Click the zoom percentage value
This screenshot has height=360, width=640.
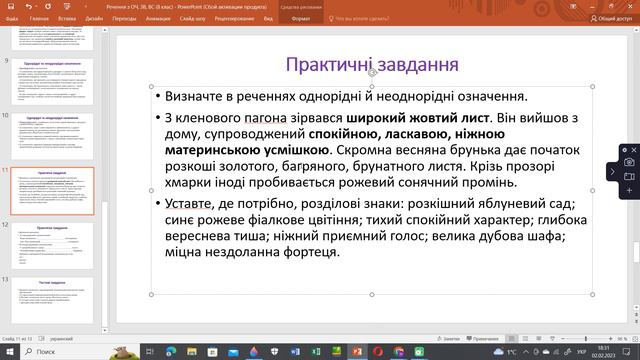(622, 339)
